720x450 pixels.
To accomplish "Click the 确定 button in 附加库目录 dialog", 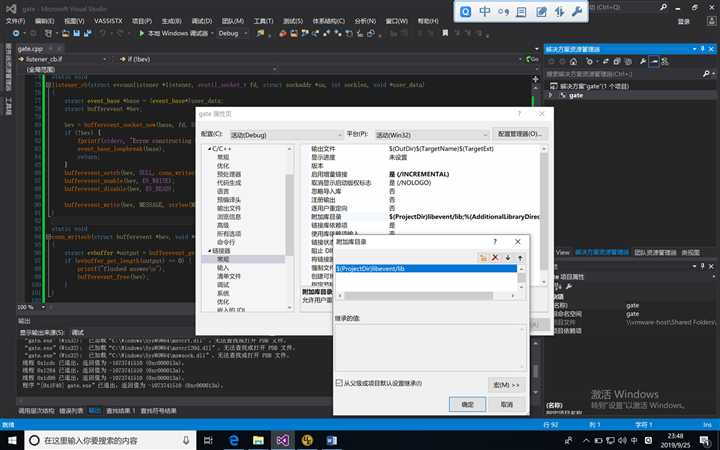I will pyautogui.click(x=467, y=404).
